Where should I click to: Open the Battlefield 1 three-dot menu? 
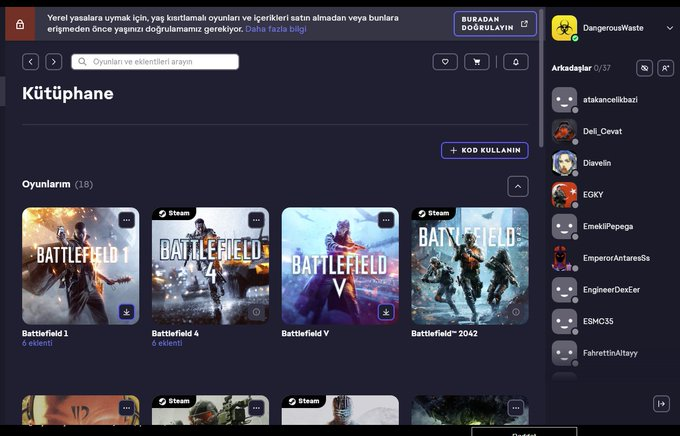coord(127,220)
